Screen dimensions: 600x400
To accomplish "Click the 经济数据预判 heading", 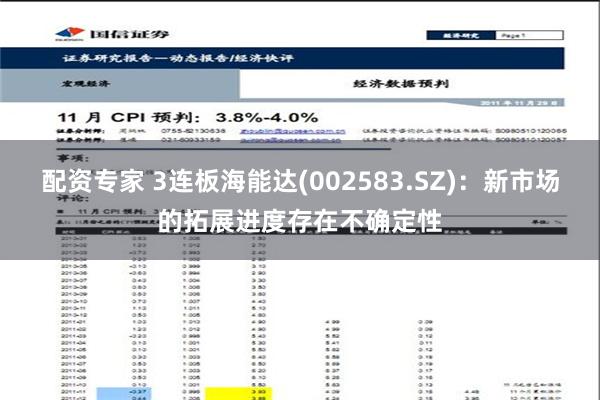I will 401,83.
